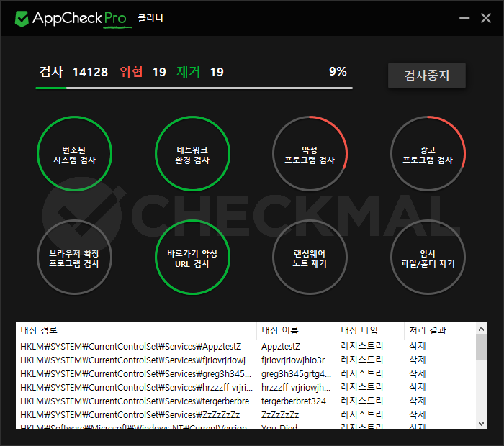The height and width of the screenshot is (446, 504).
Task: Click the 처리 결과 column header
Action: click(x=436, y=331)
